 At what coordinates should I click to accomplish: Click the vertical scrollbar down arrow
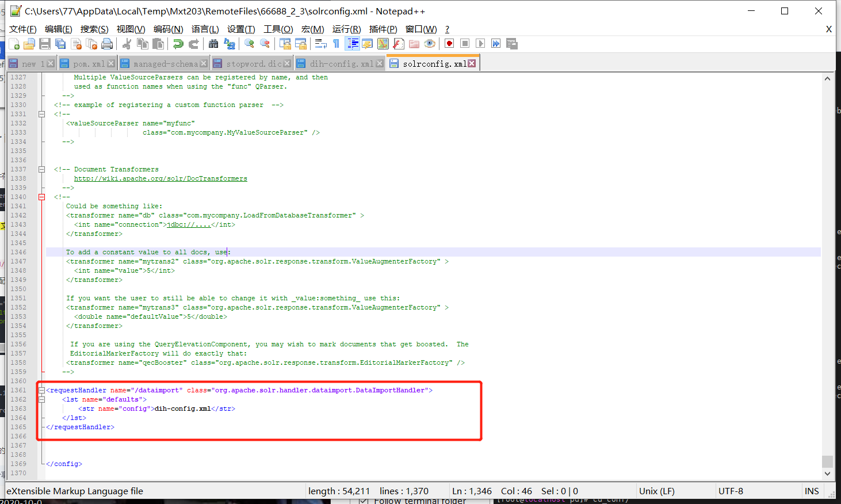pyautogui.click(x=827, y=474)
